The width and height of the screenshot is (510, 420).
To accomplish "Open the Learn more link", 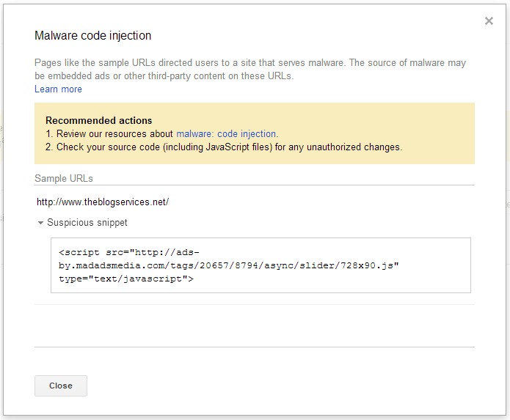I will [x=58, y=89].
